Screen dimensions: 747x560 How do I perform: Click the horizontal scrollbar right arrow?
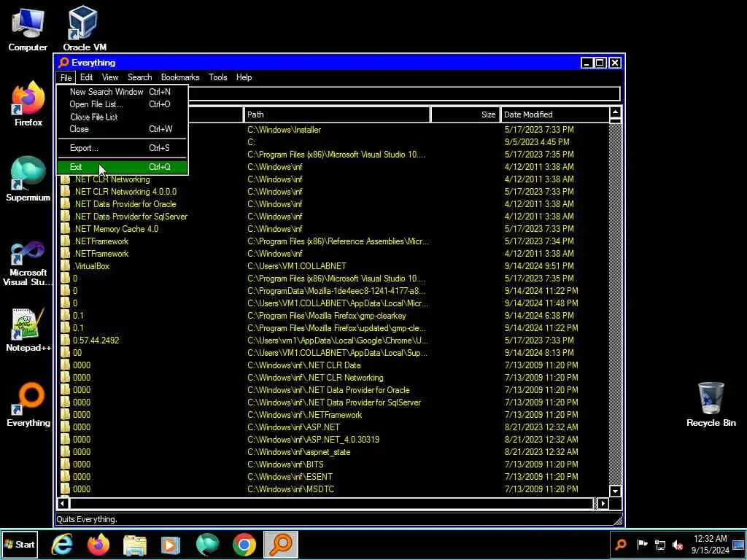click(x=603, y=503)
